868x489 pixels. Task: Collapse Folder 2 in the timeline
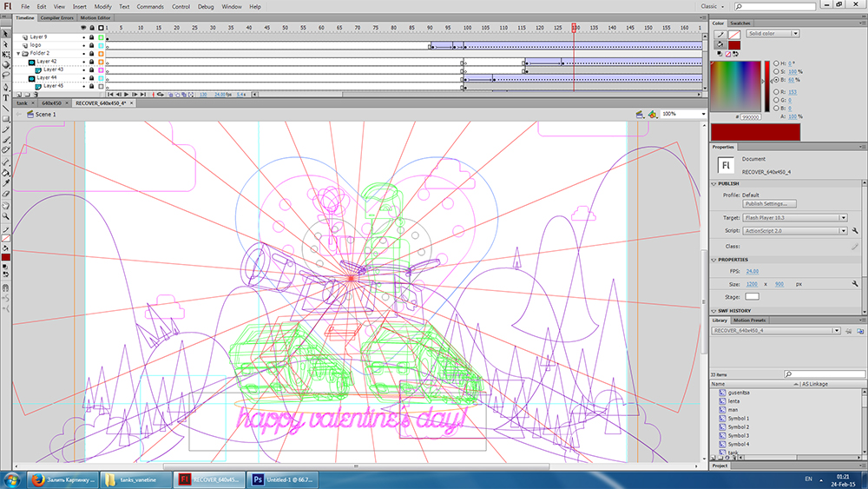click(x=18, y=54)
